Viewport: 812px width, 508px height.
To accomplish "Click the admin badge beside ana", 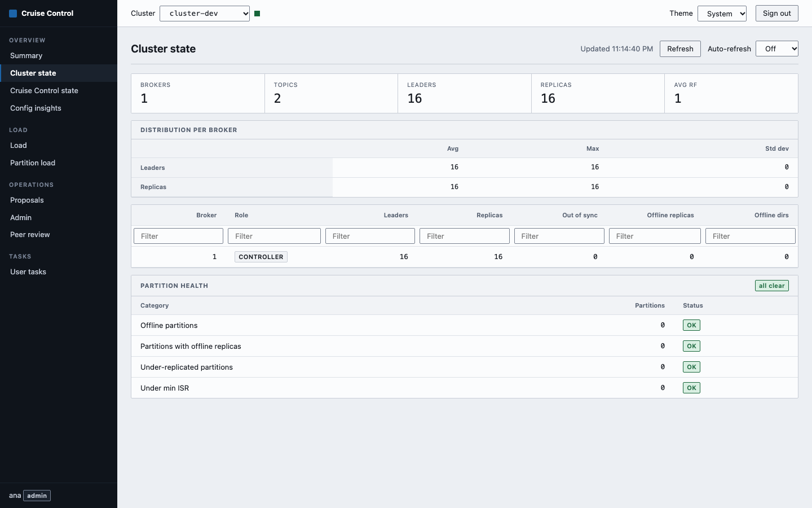I will click(x=37, y=496).
